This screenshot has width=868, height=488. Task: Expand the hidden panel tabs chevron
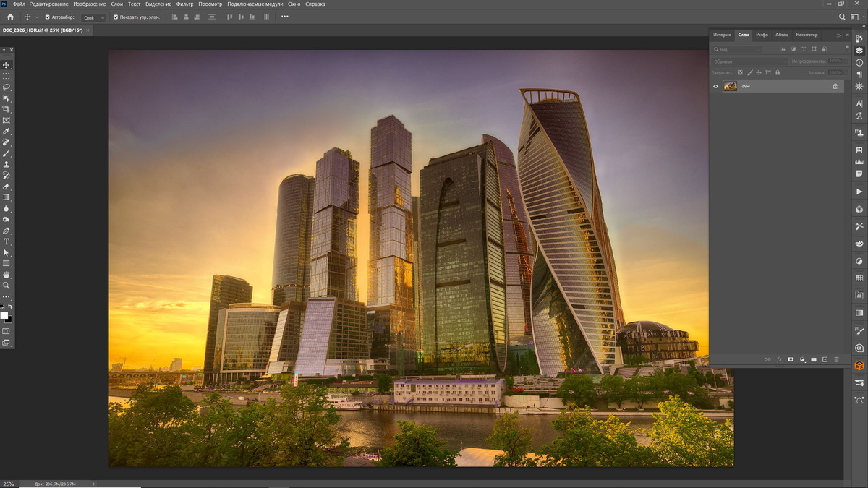tap(838, 34)
